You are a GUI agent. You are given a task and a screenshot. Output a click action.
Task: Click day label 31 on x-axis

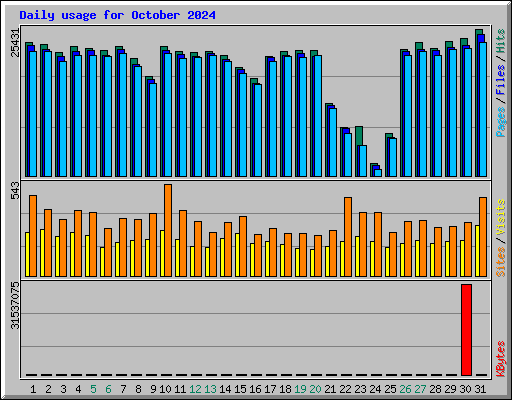click(x=480, y=389)
